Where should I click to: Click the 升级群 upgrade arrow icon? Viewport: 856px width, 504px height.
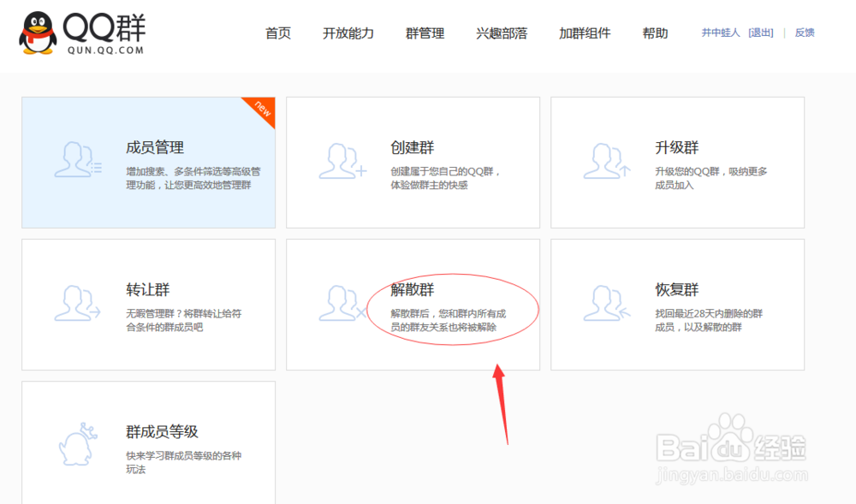[x=606, y=161]
